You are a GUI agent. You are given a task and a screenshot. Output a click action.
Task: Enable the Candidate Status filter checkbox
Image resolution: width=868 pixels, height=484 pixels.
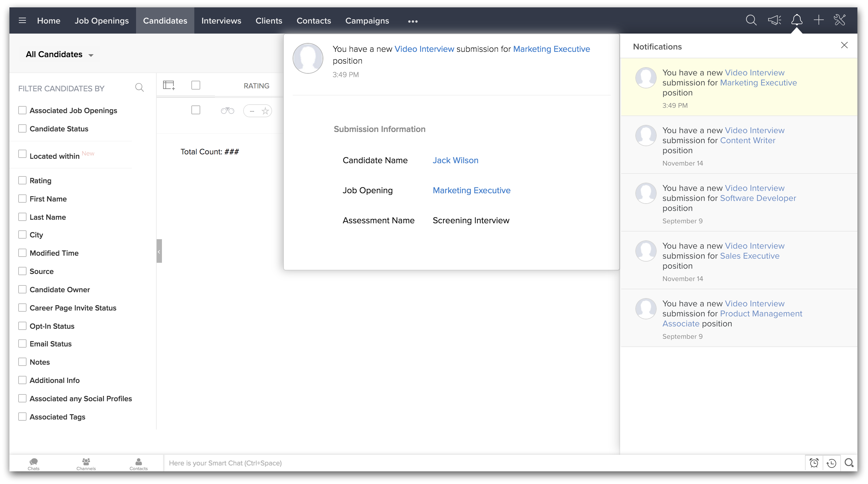tap(22, 129)
